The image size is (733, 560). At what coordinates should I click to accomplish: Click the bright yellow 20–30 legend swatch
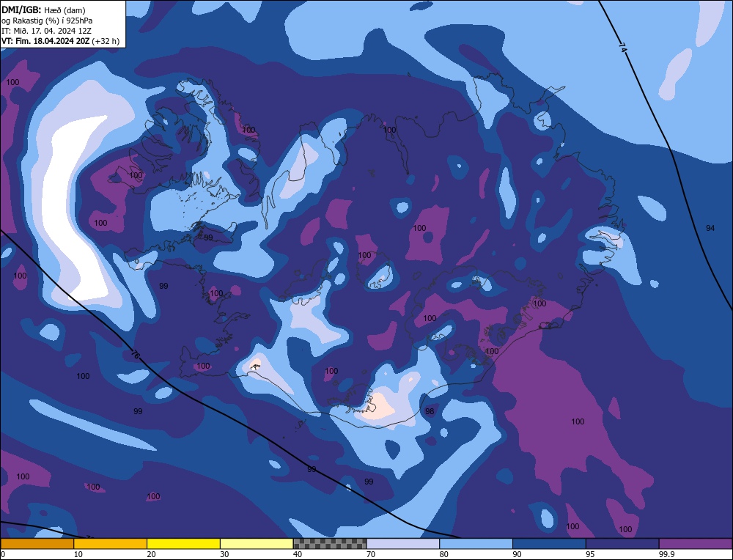[184, 544]
